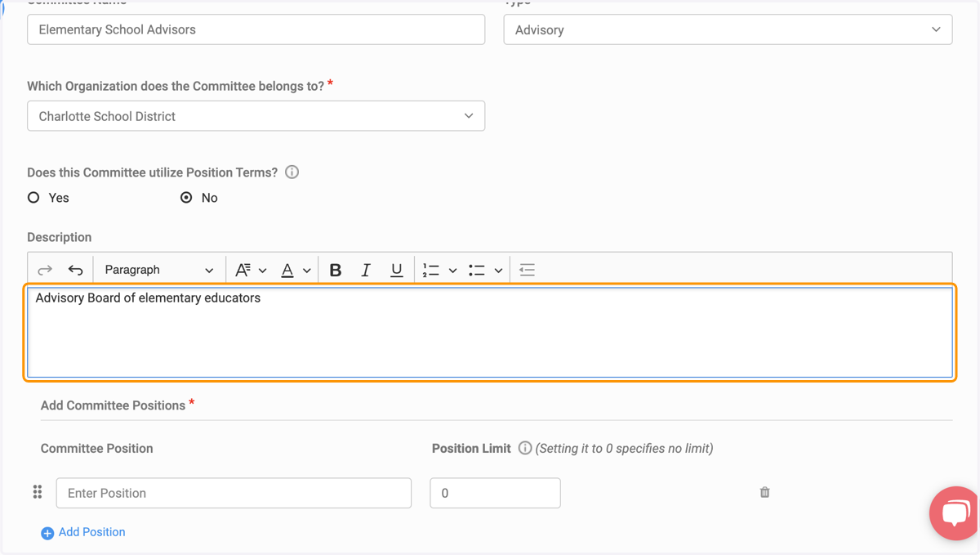980x555 pixels.
Task: Click the Enter Position input field
Action: [x=234, y=493]
